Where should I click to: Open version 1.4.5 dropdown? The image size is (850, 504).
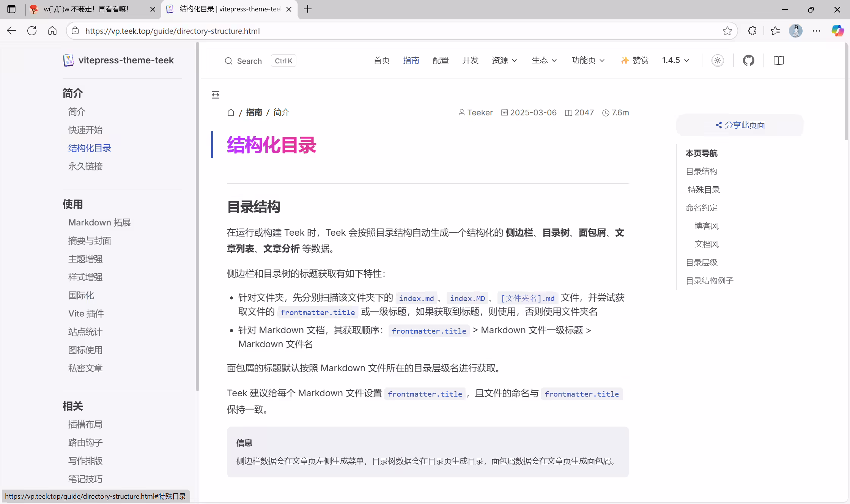coord(675,60)
